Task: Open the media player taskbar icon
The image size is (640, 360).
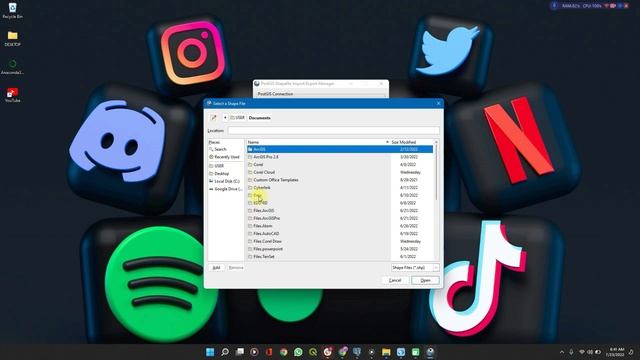Action: [x=254, y=352]
